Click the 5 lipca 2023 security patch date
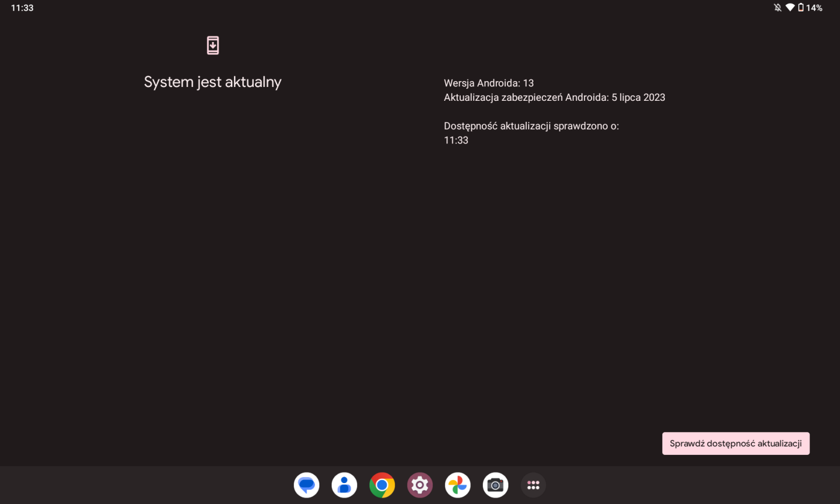840x504 pixels. [638, 97]
